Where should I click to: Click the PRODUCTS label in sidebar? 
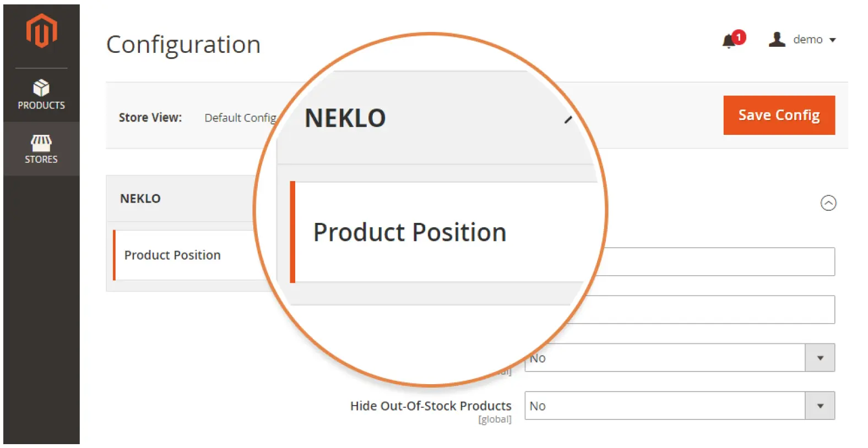pyautogui.click(x=41, y=105)
